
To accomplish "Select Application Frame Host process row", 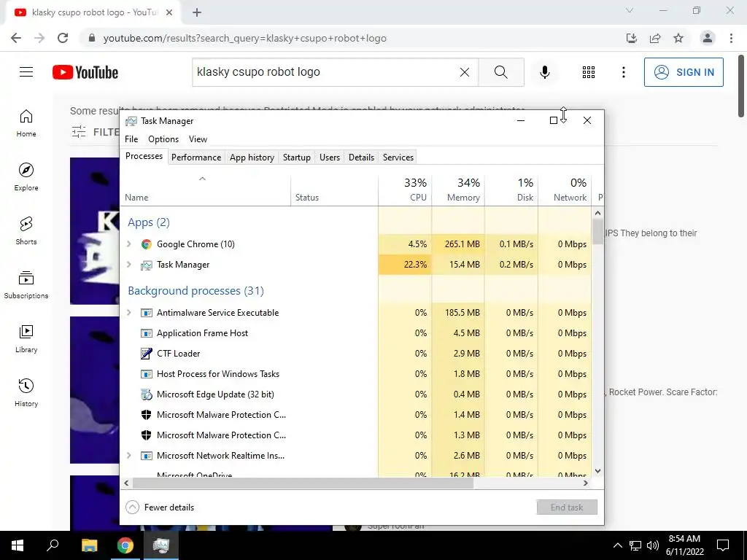I will 355,332.
